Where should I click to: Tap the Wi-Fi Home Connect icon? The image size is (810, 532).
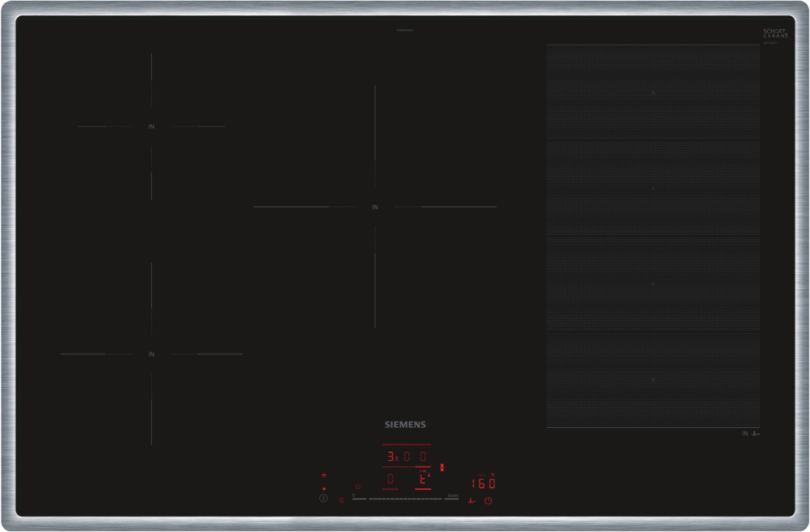pos(324,475)
